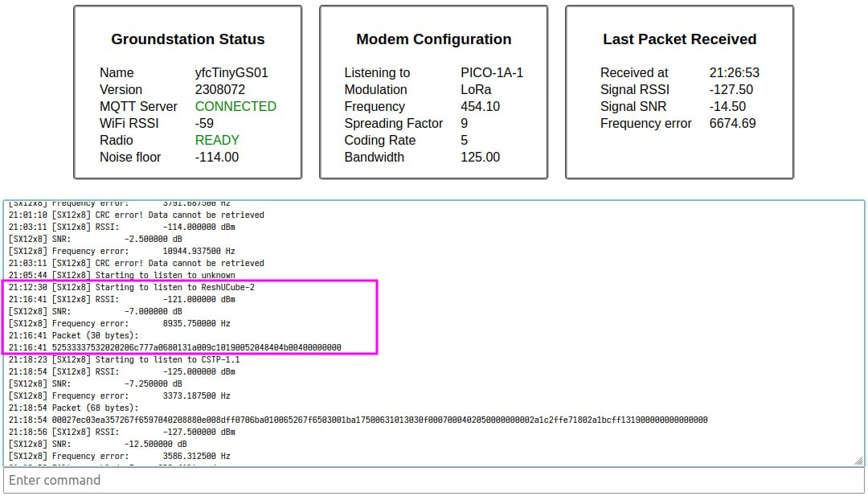Viewport: 868px width, 496px height.
Task: Click the console textarea resize handle
Action: (859, 461)
